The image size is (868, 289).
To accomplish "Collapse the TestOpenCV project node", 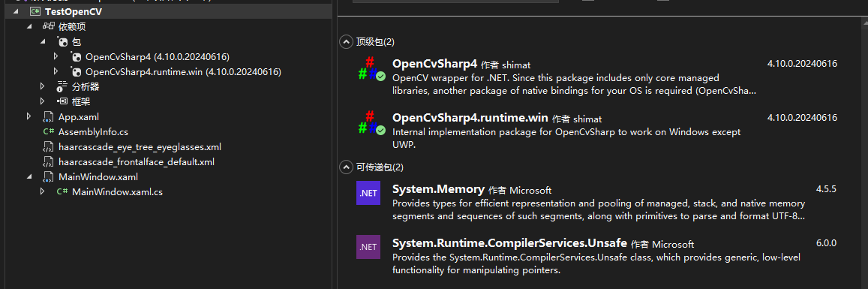I will 16,11.
